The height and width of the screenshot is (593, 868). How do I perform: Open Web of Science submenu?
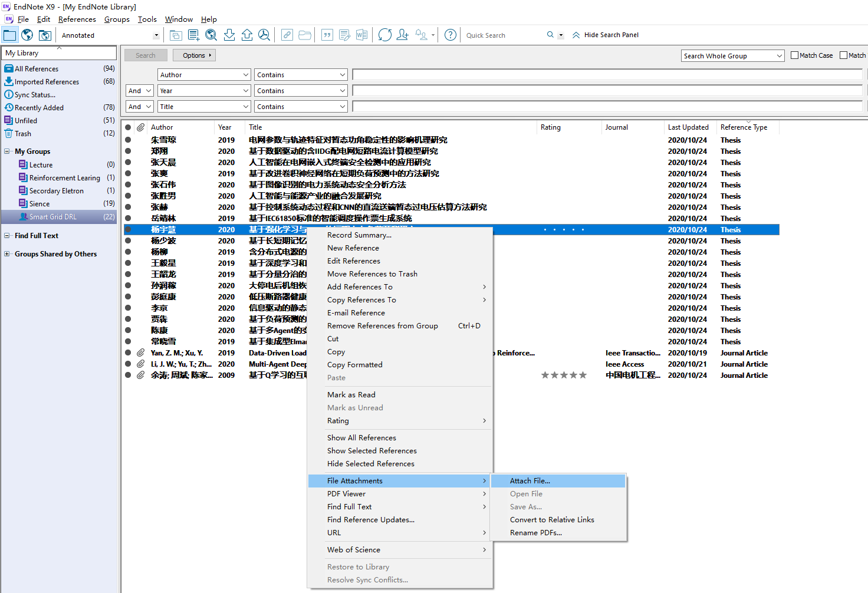400,550
